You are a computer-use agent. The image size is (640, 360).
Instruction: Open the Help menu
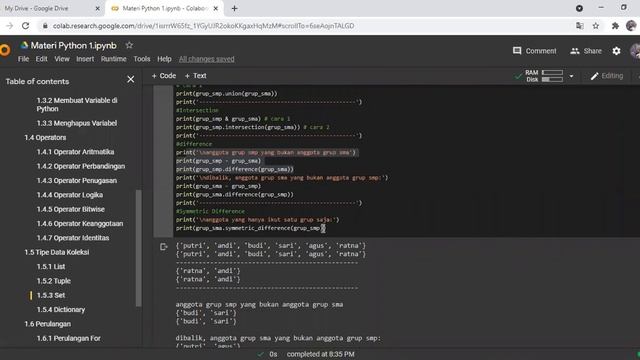164,59
